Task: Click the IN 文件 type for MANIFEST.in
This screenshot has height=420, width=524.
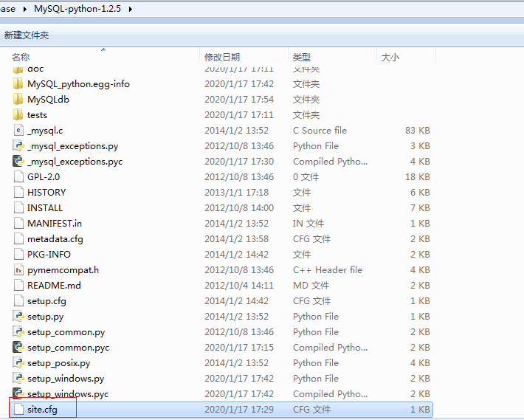Action: coord(308,223)
